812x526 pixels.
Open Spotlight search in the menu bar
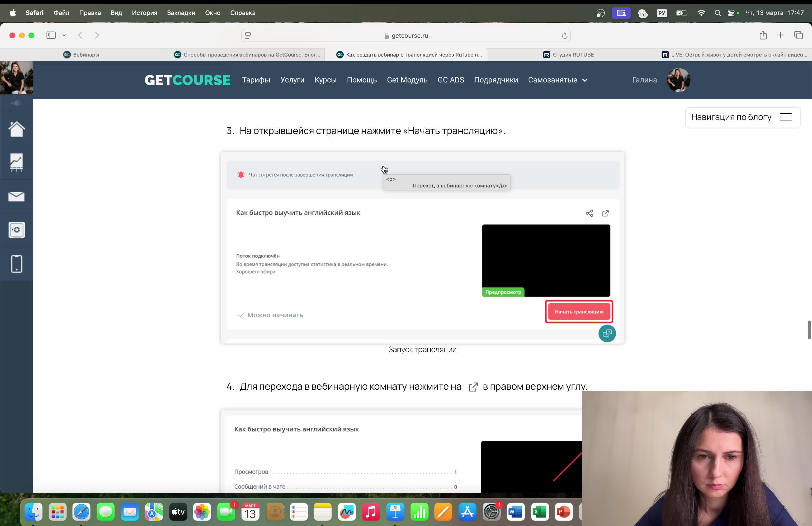pyautogui.click(x=718, y=13)
